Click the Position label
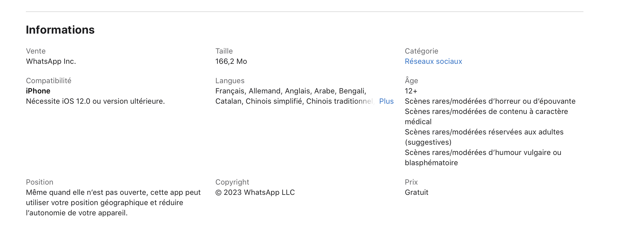This screenshot has width=644, height=237. [x=40, y=182]
